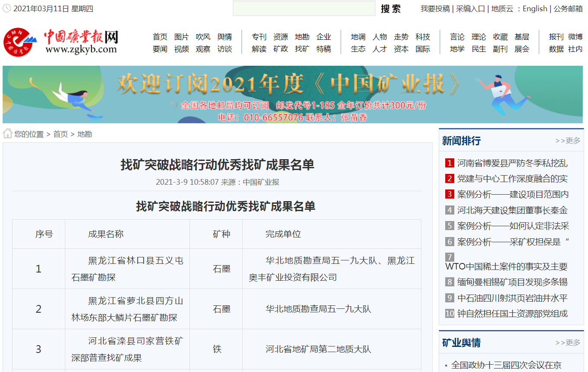
Task: Open the 人物 nav item
Action: [x=380, y=37]
